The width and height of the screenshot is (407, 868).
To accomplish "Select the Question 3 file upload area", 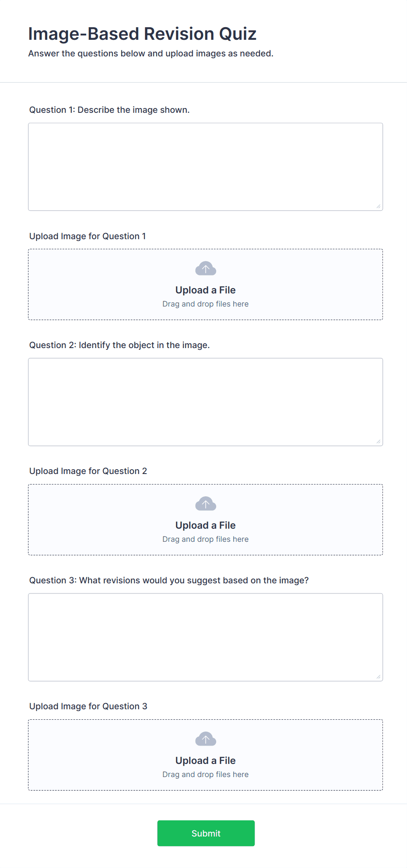I will click(205, 755).
